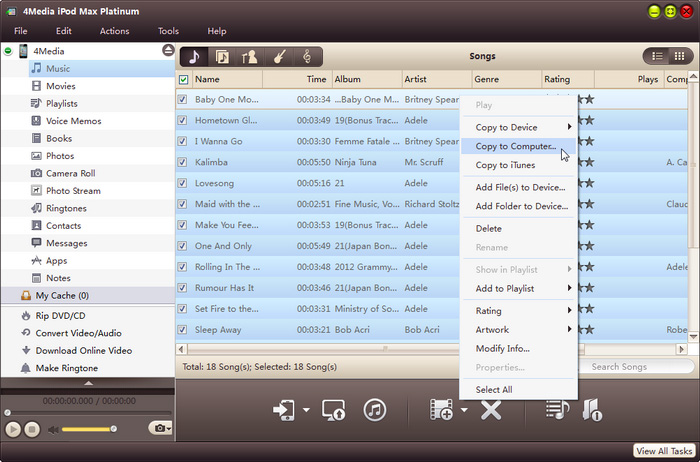Click the volume slider handle
The image size is (700, 462).
[x=113, y=429]
